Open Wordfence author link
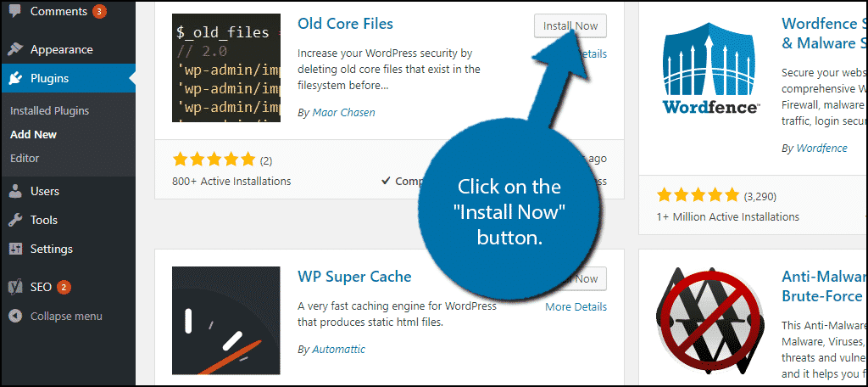The image size is (868, 387). (821, 148)
